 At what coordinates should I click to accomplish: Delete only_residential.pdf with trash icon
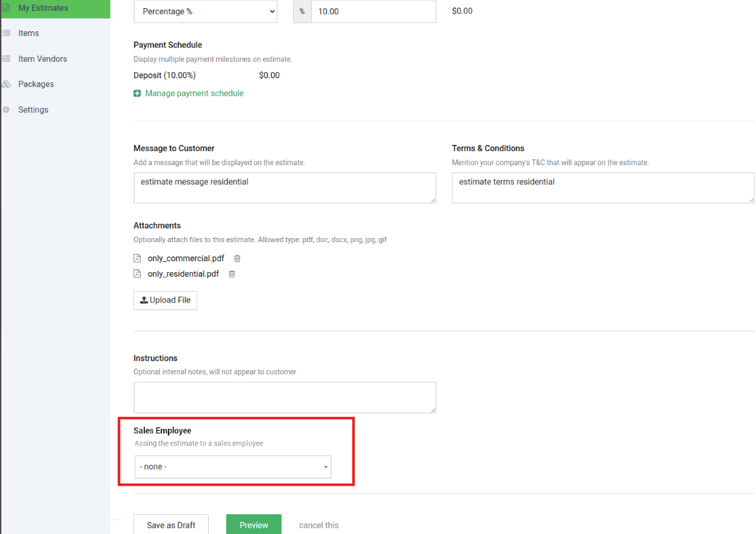232,274
